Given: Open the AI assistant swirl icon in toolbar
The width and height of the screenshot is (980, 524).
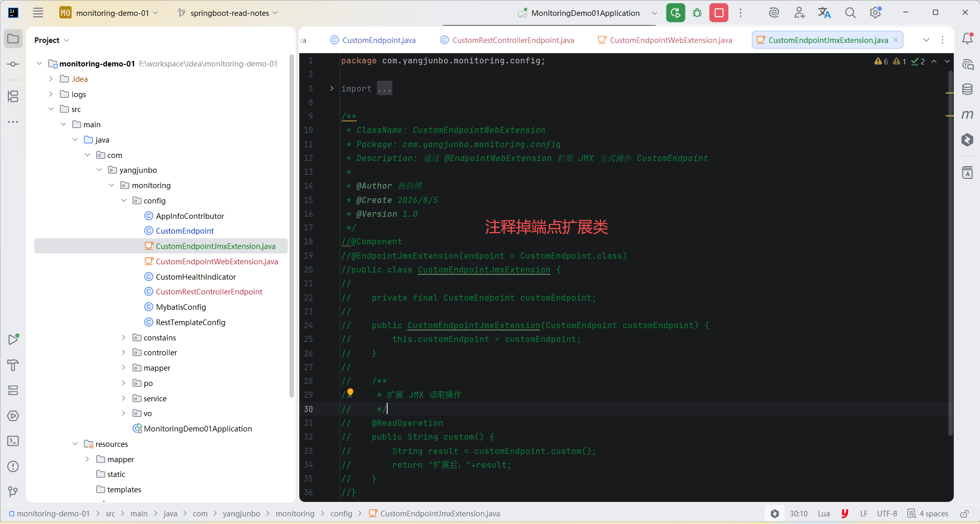Looking at the screenshot, I should (x=774, y=13).
